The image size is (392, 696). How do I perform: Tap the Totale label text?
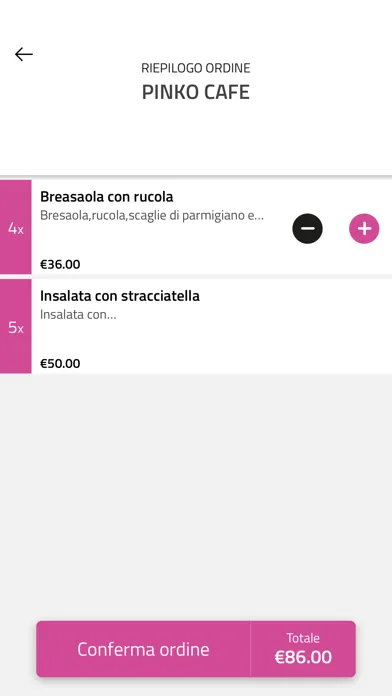coord(303,638)
